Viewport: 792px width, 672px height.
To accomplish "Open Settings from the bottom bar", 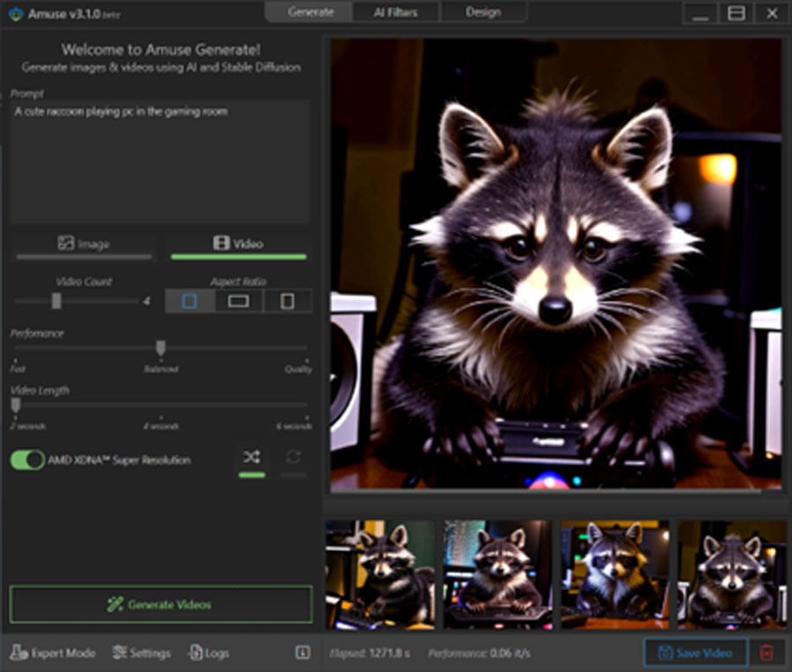I will (141, 653).
